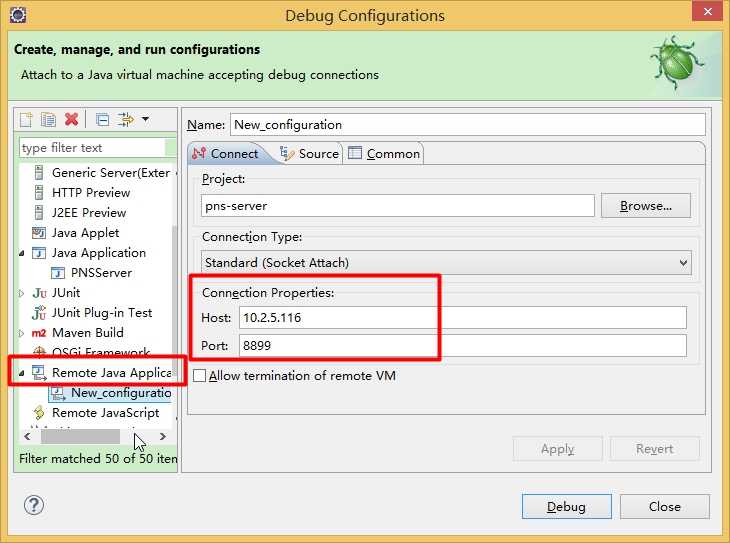This screenshot has height=543, width=730.
Task: Open the filter menu dropdown arrow
Action: [x=145, y=119]
